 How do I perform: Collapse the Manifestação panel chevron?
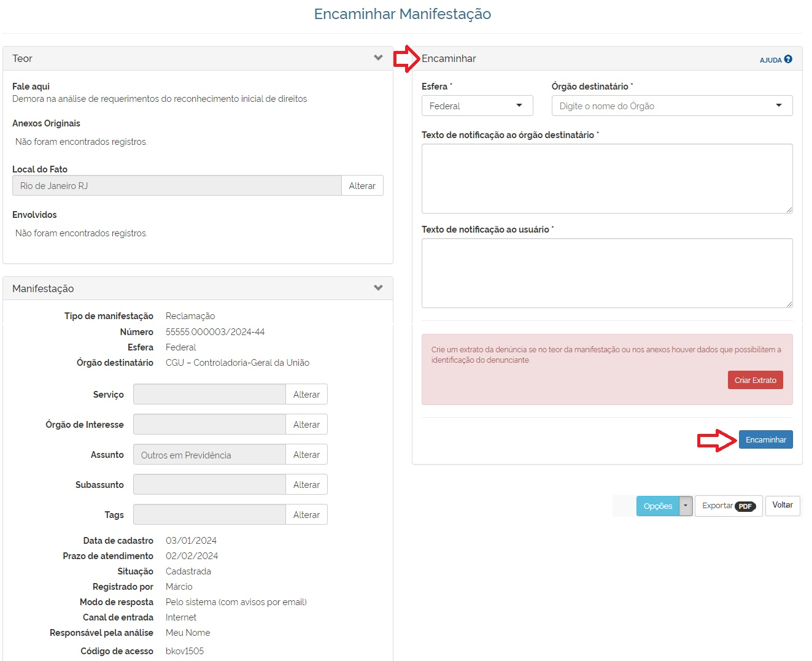coord(378,288)
